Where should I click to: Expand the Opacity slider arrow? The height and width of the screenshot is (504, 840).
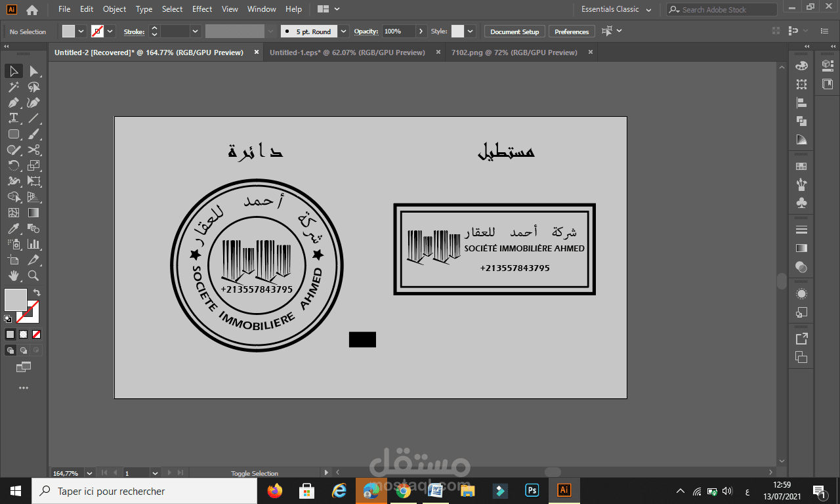(x=421, y=31)
